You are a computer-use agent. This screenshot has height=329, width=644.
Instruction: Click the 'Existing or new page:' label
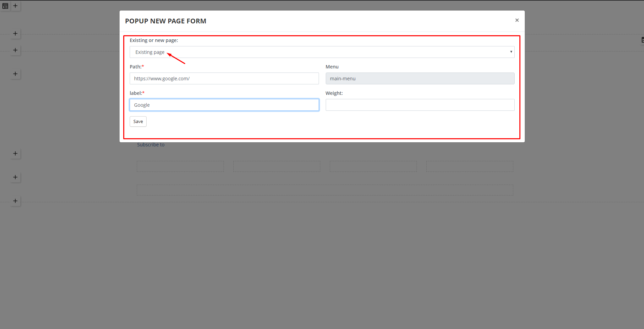(154, 40)
